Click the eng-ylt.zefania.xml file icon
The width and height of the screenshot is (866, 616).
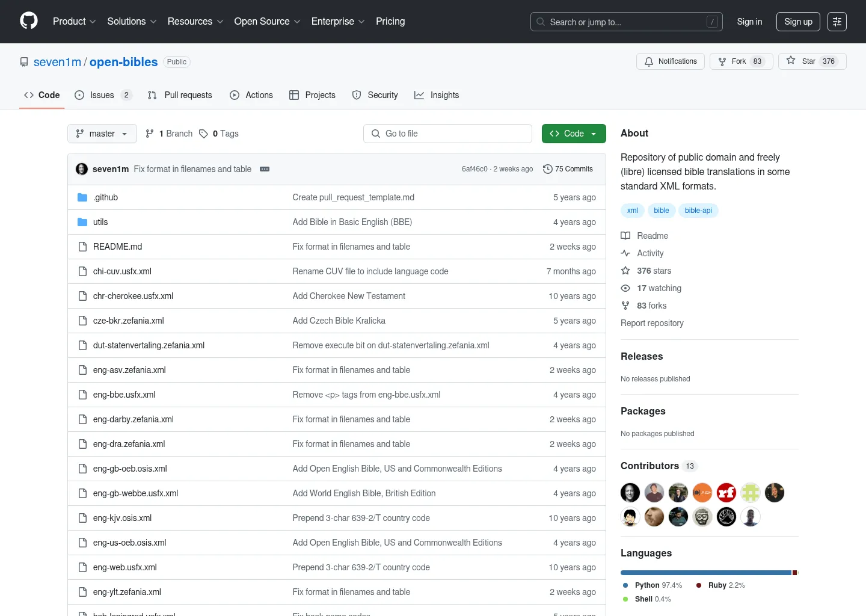82,592
